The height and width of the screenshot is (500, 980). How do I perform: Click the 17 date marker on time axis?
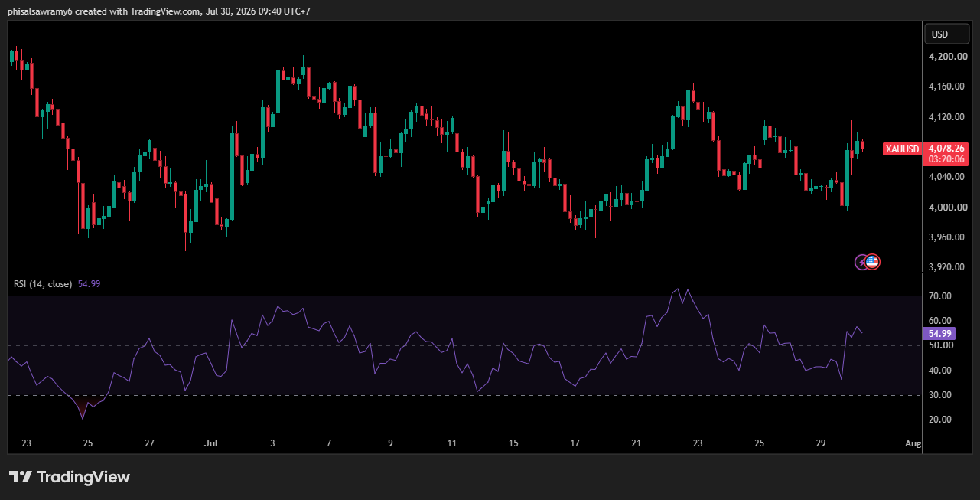575,443
